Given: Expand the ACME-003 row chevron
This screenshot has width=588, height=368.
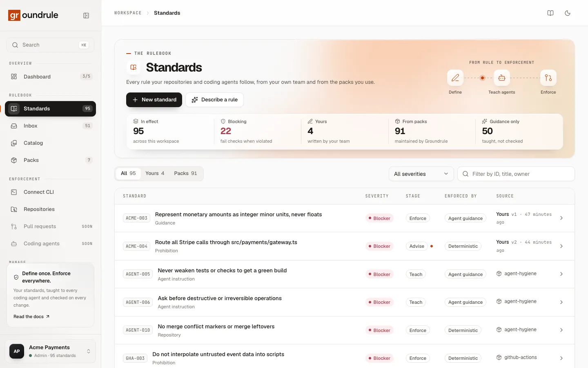Looking at the screenshot, I should (x=561, y=218).
